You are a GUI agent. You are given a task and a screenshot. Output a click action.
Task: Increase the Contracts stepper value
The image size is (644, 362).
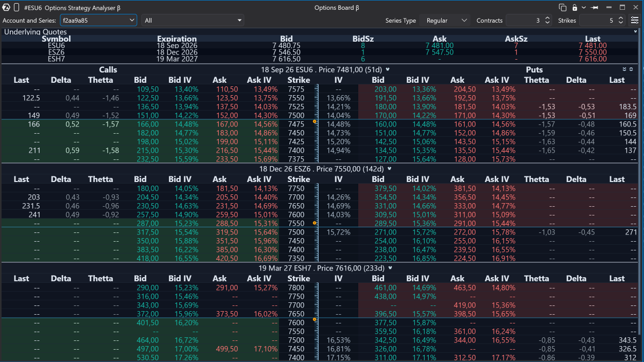[547, 18]
